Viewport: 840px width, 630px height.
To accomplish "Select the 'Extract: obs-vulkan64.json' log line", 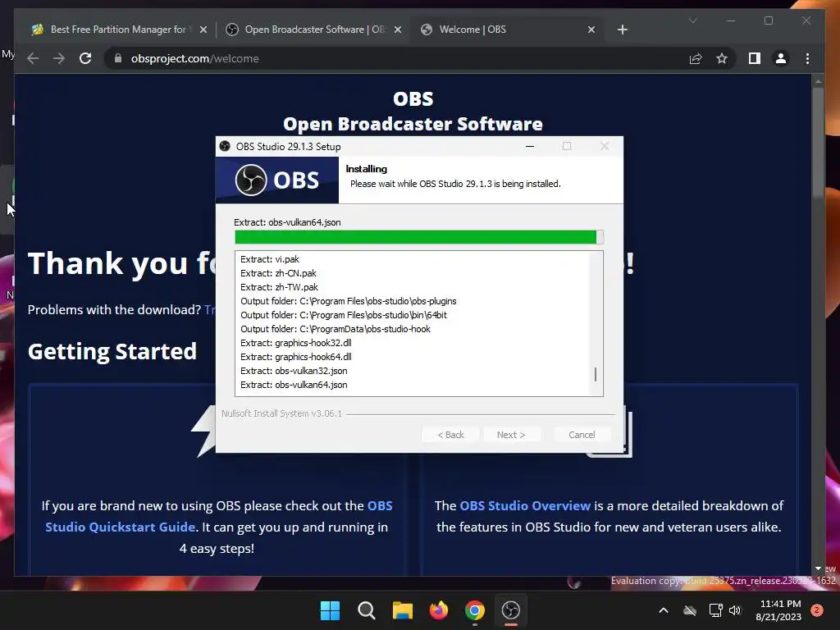I will click(x=294, y=385).
